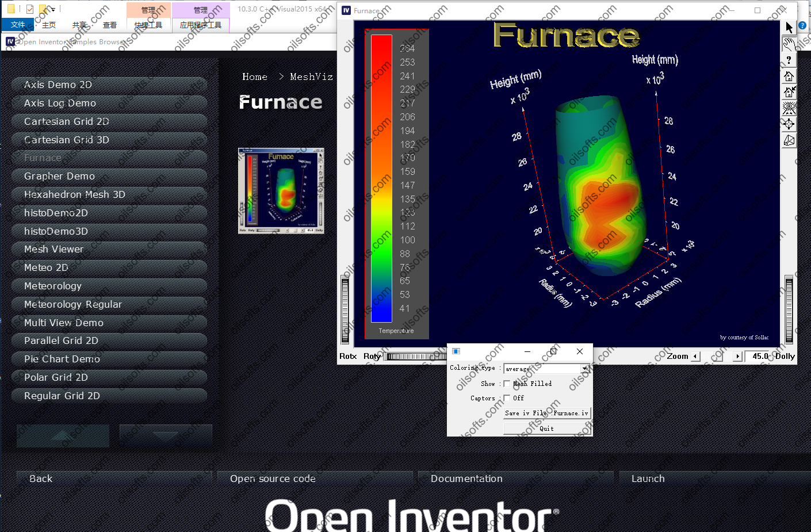The height and width of the screenshot is (532, 811).
Task: Select Hexahedron Mesh 3D
Action: coord(109,194)
